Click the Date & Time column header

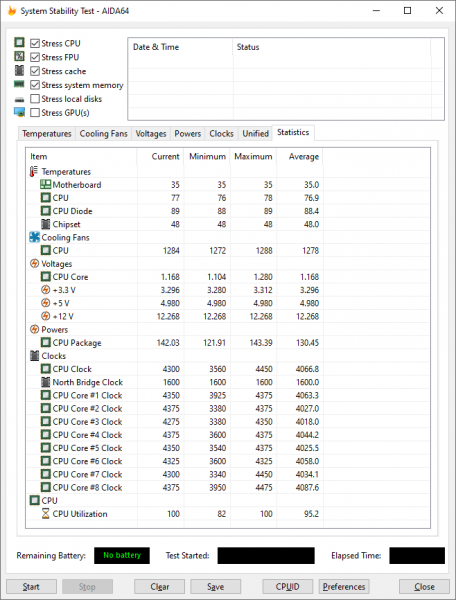[x=180, y=47]
